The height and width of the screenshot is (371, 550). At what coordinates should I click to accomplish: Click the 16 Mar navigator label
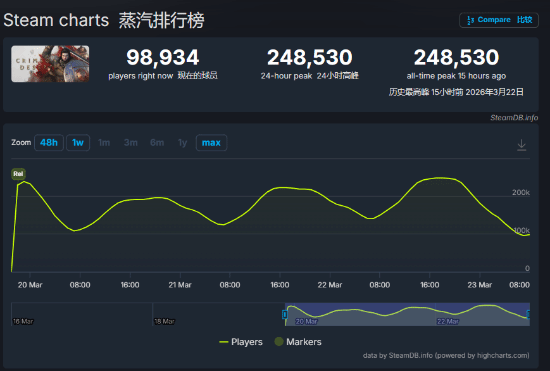(23, 321)
